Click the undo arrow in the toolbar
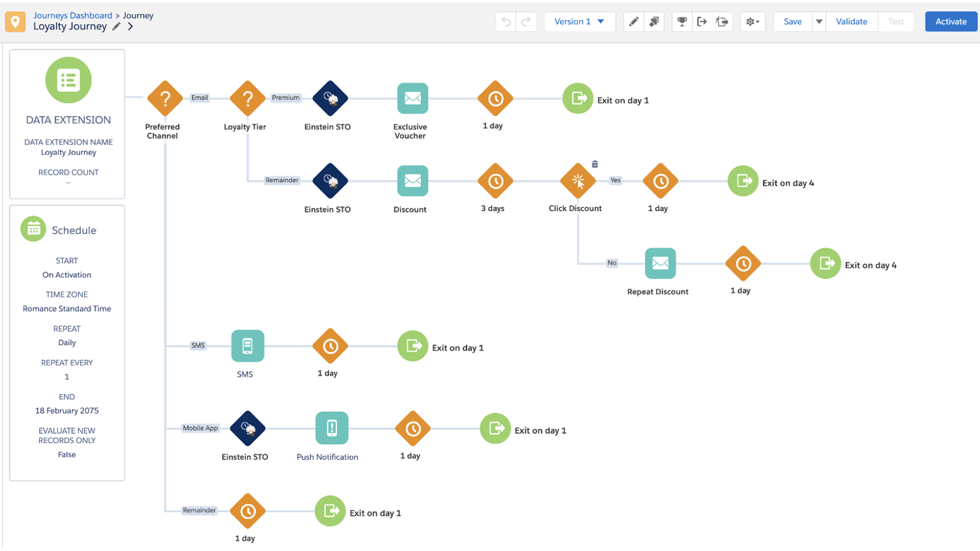 (x=506, y=21)
